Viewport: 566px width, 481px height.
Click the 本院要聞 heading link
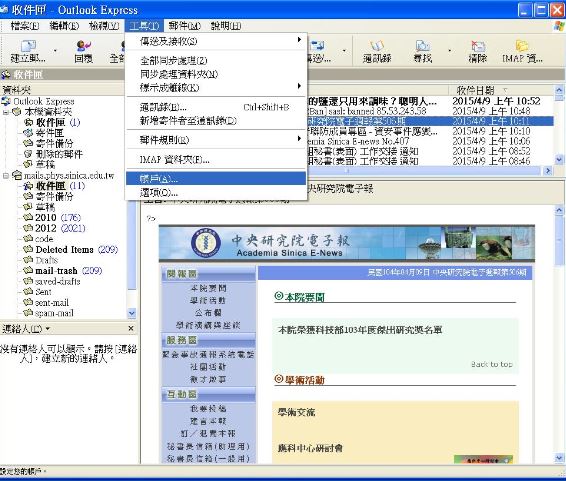tap(304, 297)
